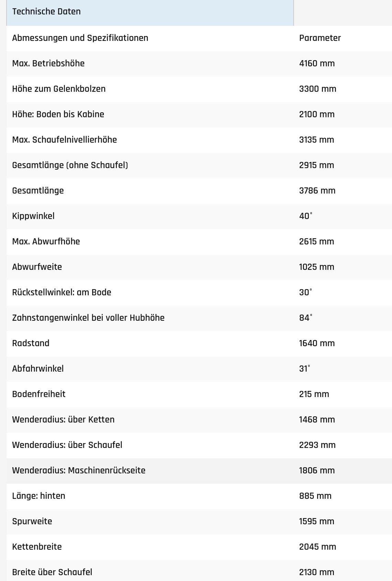Select the Bodenfreiheit row label

pos(39,394)
